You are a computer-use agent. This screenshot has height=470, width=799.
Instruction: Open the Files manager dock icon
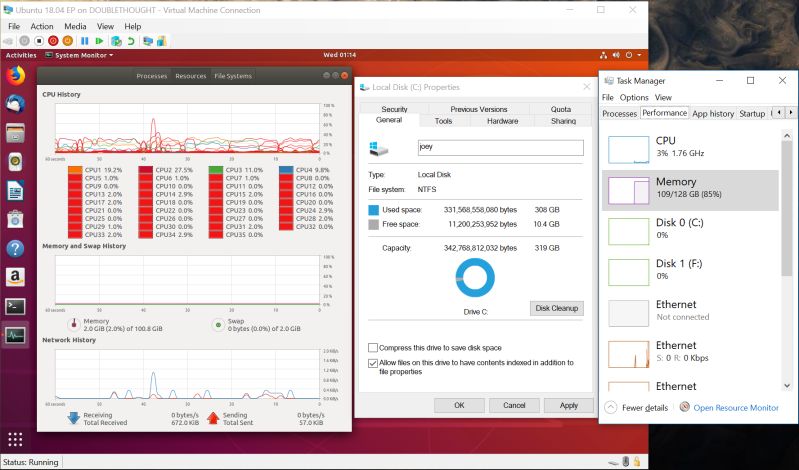(15, 134)
